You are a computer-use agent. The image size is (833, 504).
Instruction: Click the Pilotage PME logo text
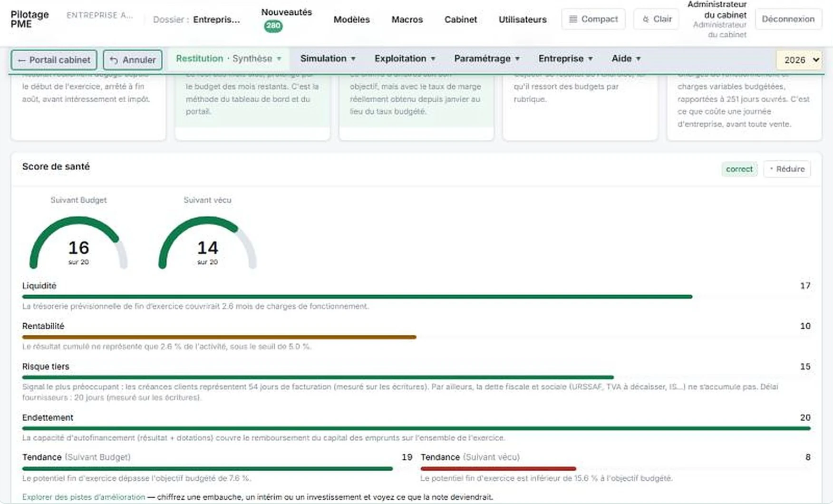pyautogui.click(x=29, y=19)
